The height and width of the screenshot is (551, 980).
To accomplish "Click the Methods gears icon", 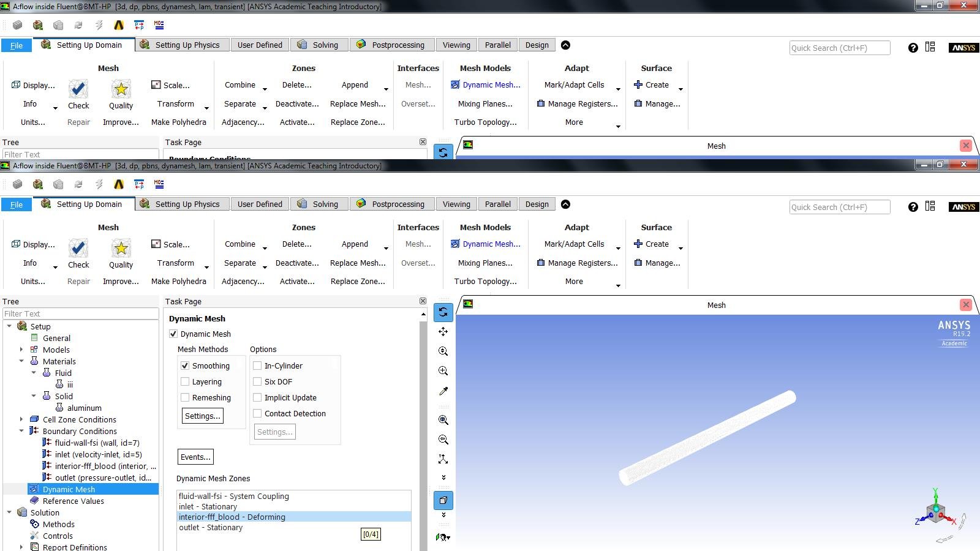I will pyautogui.click(x=34, y=523).
